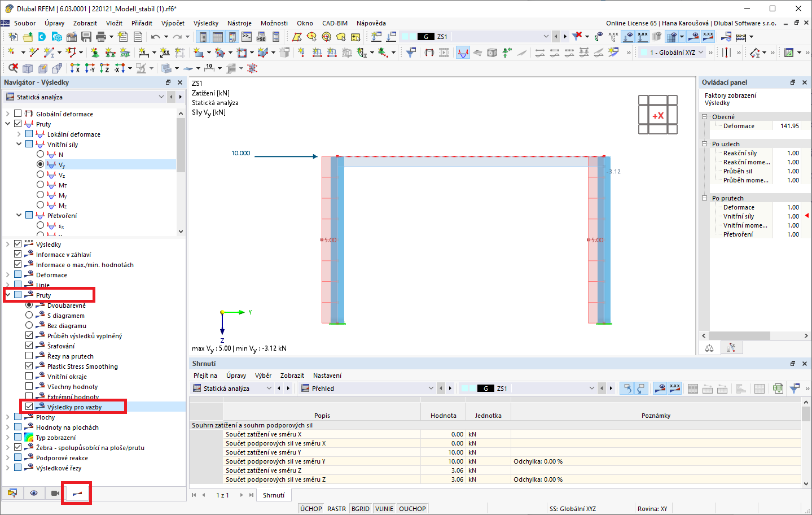Click the delete selection magnifier icon

pos(12,68)
